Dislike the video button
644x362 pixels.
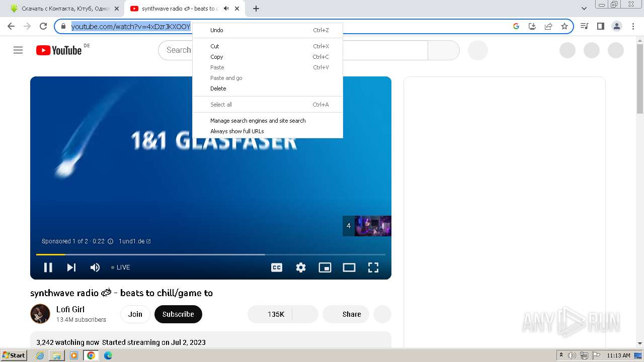305,314
